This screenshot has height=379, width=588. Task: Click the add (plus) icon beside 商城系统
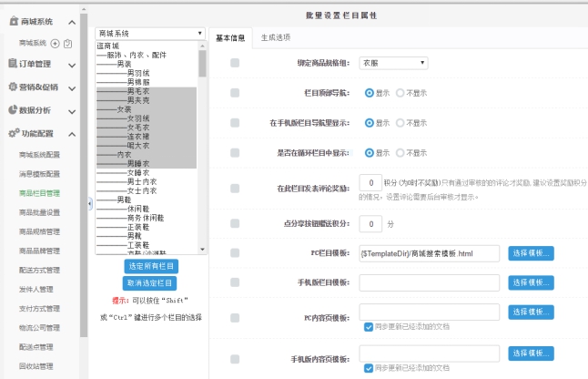[55, 44]
